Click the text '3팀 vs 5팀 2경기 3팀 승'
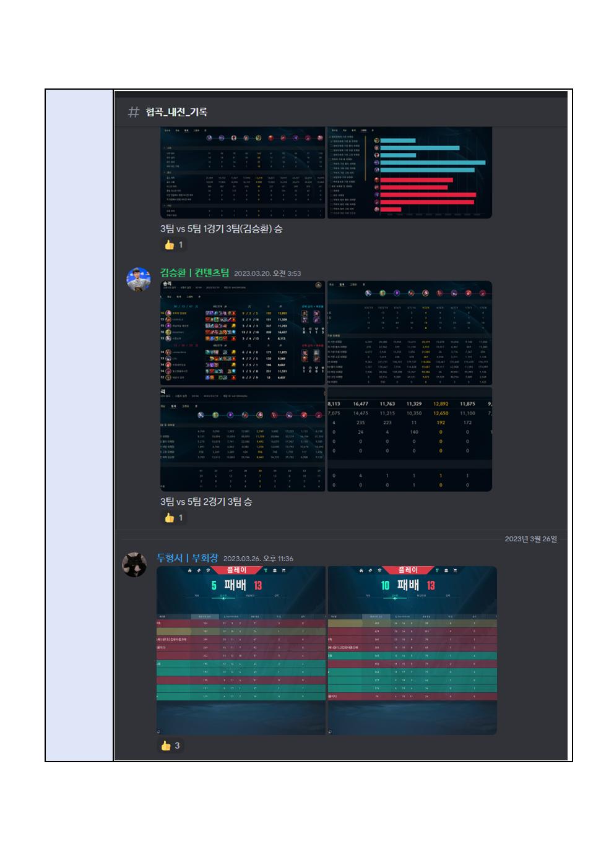614x868 pixels. point(206,502)
